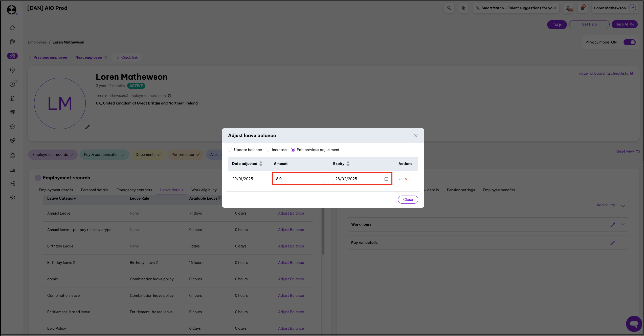The image size is (644, 336).
Task: Cancel edit with red X icon
Action: 406,179
